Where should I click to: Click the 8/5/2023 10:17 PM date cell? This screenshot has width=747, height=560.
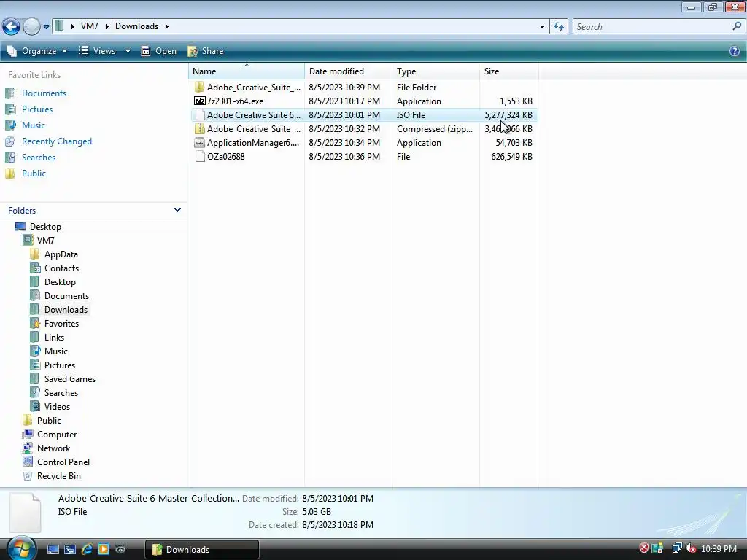[x=344, y=101]
